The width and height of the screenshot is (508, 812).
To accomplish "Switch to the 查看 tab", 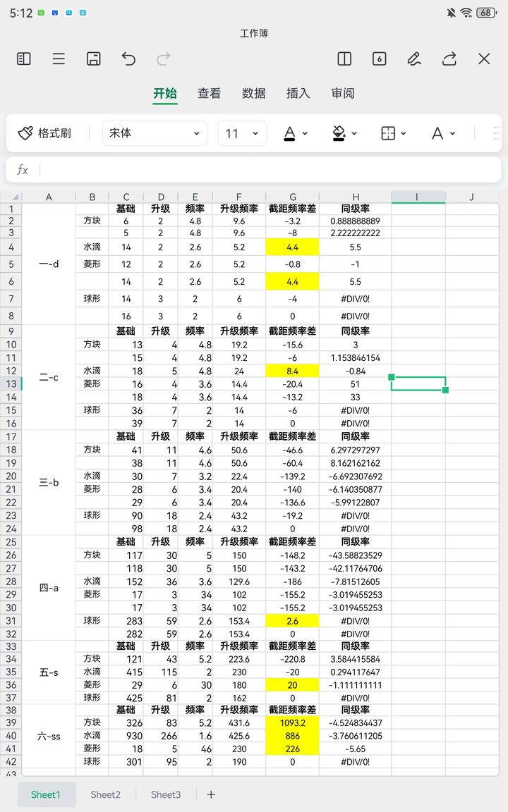I will pos(210,93).
